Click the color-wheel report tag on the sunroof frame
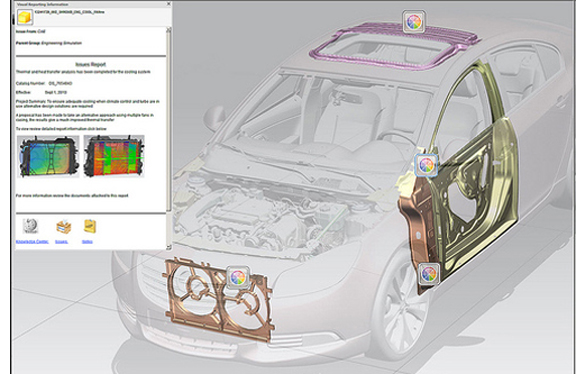Image resolution: width=576 pixels, height=374 pixels. pos(414,22)
